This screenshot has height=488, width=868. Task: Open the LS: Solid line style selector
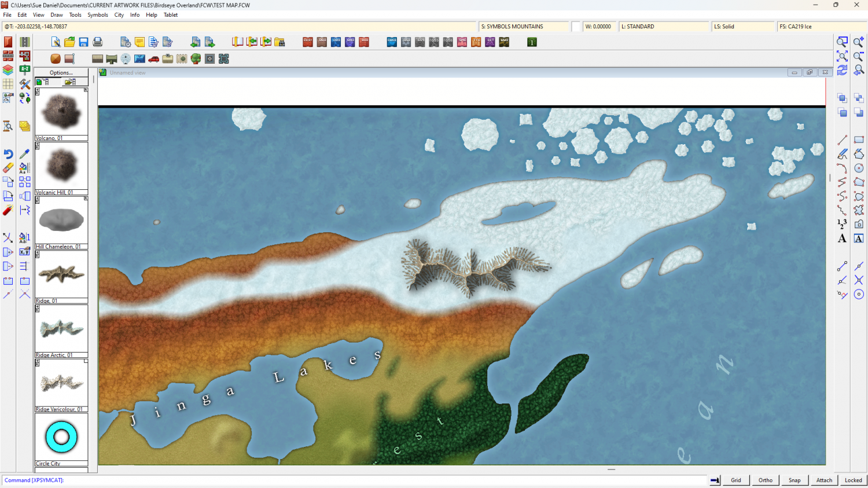pos(743,27)
